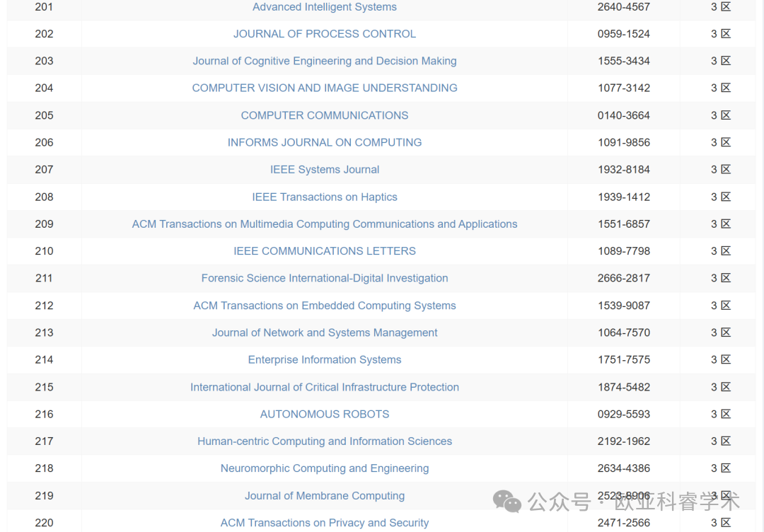Screen dimensions: 764x532
Task: Open ACM Transactions on Multimedia Computing link
Action: (325, 224)
